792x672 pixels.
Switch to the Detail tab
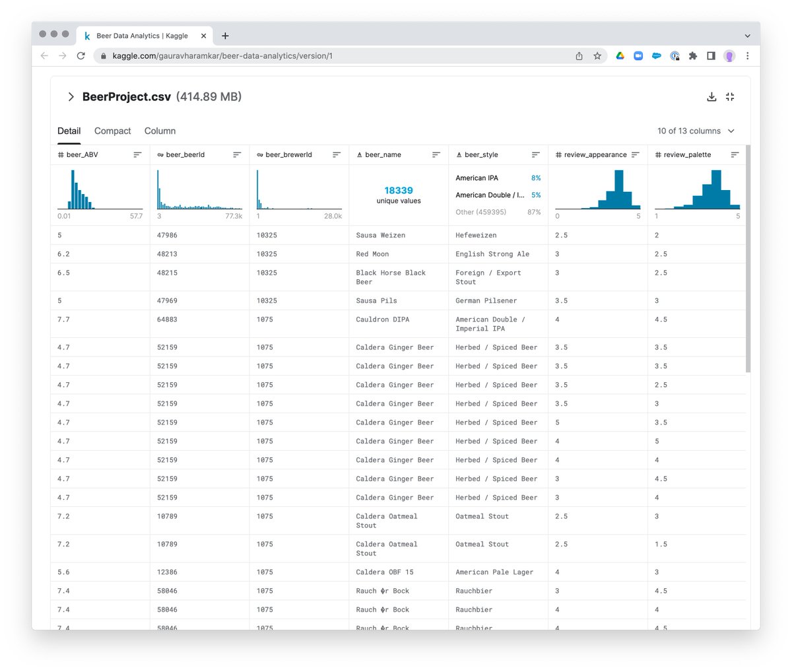pos(69,131)
